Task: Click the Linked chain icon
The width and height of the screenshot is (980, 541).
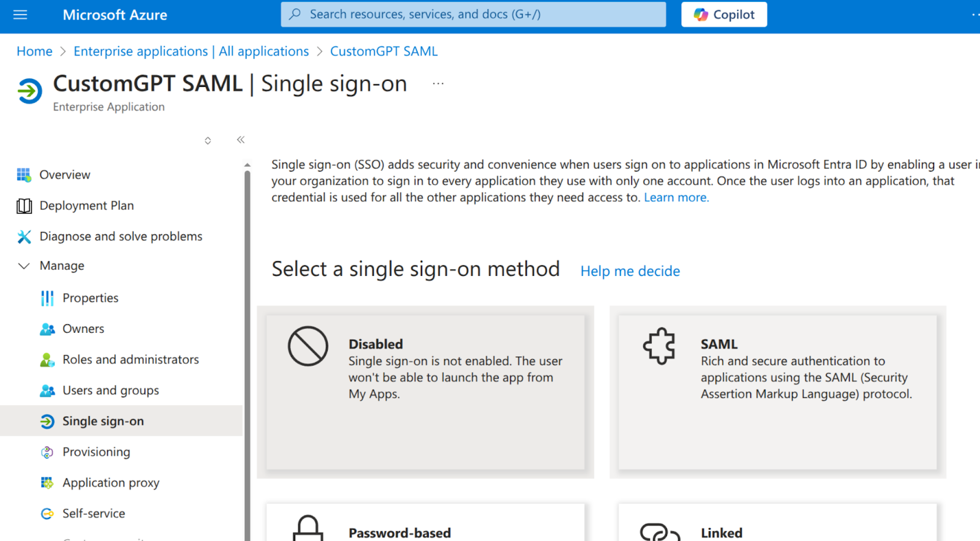Action: click(660, 532)
